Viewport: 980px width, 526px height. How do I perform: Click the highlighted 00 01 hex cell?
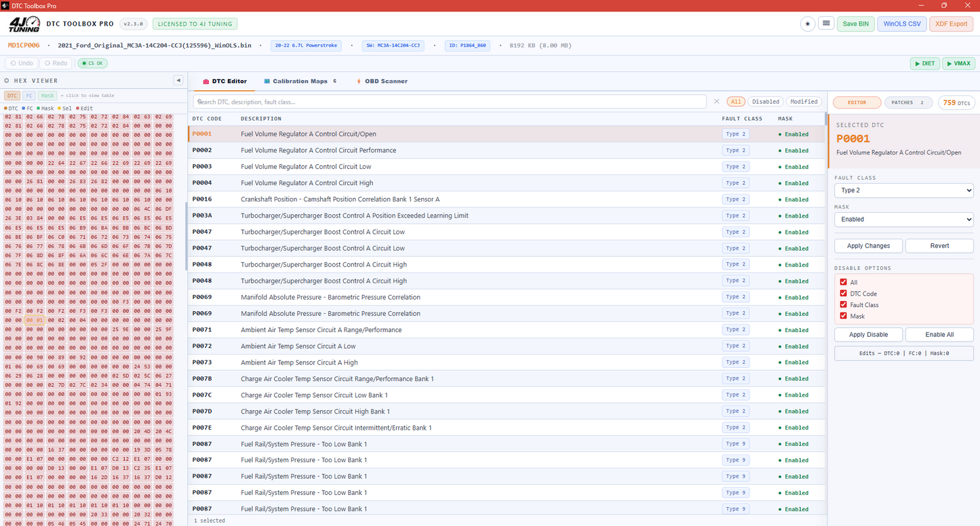point(35,321)
